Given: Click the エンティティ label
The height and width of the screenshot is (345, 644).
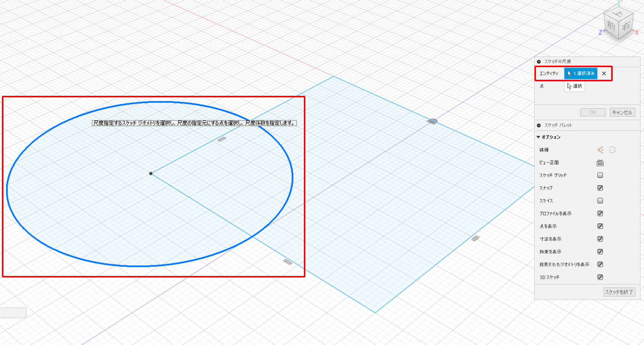Looking at the screenshot, I should tap(549, 74).
